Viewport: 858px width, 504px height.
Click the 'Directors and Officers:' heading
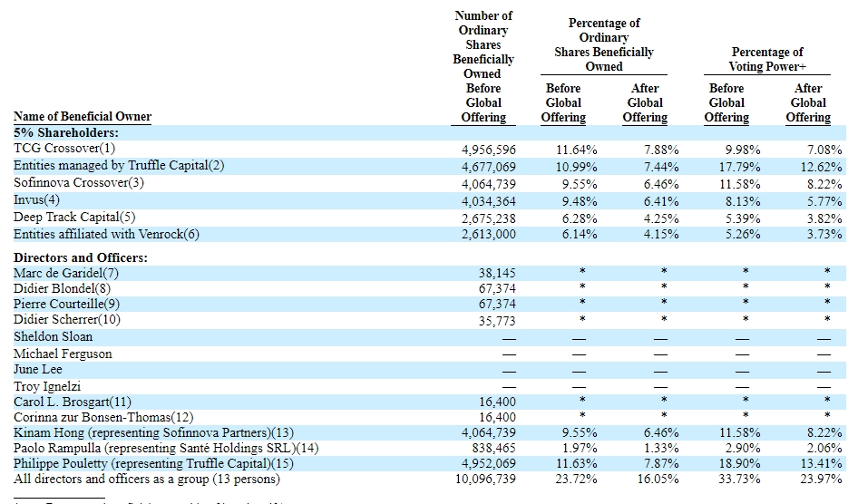pos(81,257)
